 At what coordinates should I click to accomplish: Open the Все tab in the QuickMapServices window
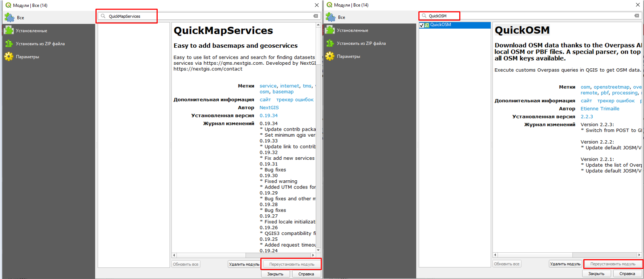point(20,18)
